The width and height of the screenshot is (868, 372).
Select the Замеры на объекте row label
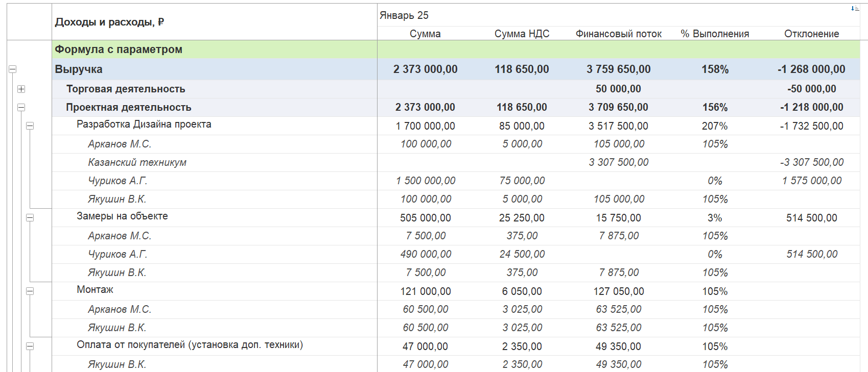click(122, 216)
